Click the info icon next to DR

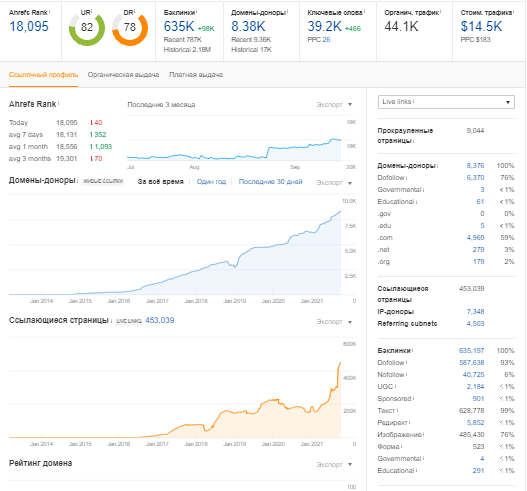pyautogui.click(x=134, y=11)
